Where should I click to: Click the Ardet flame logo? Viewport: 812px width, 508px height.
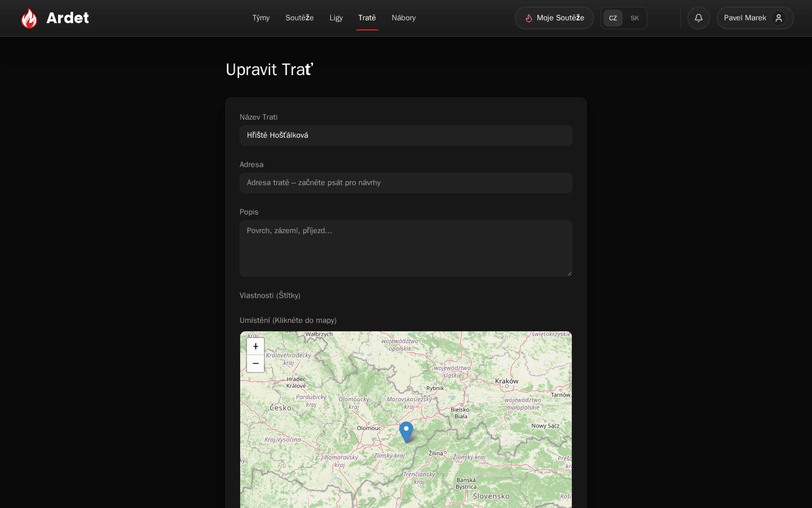pyautogui.click(x=29, y=18)
